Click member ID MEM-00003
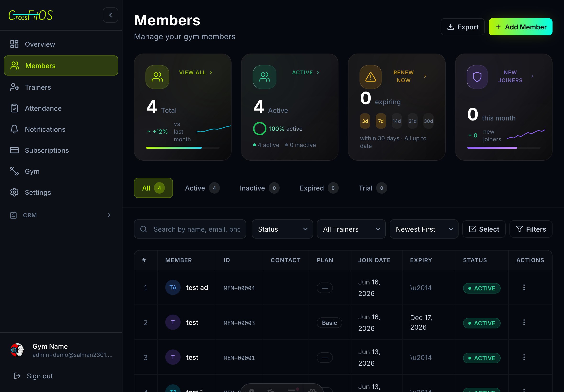The image size is (564, 392). click(x=239, y=323)
